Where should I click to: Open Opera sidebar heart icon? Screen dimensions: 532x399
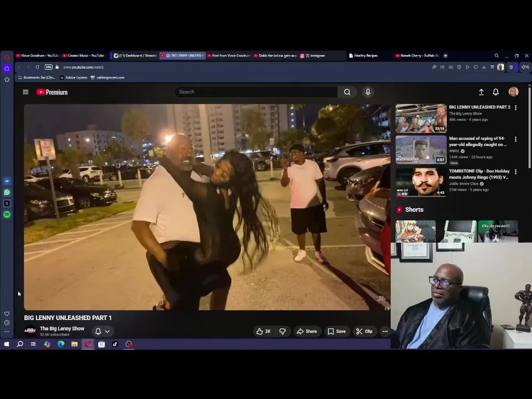7,314
